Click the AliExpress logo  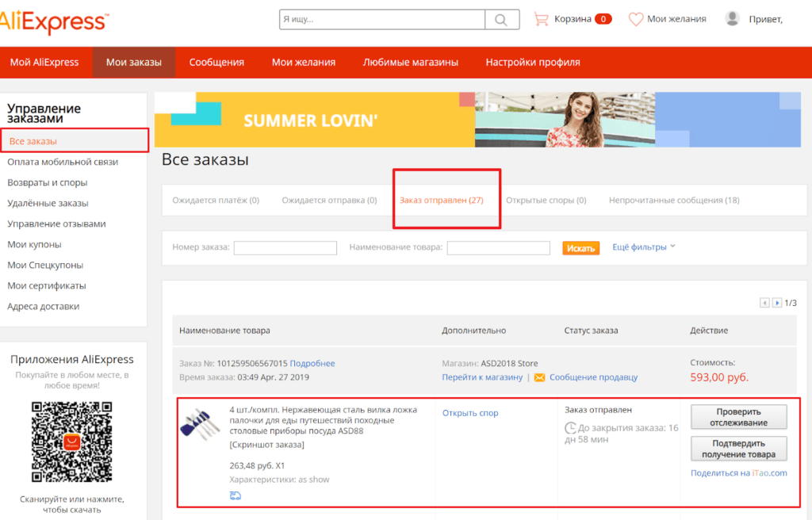[x=52, y=21]
